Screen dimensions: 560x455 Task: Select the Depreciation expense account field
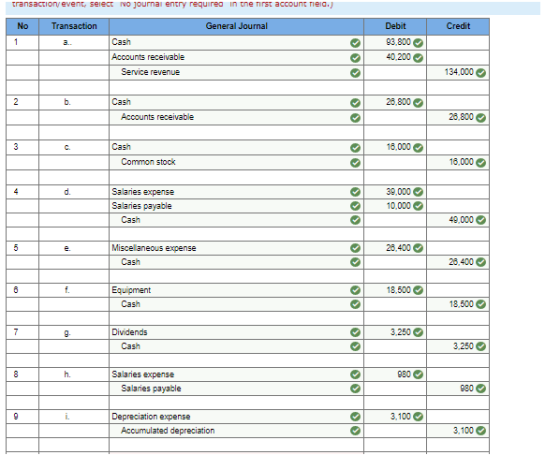point(236,416)
